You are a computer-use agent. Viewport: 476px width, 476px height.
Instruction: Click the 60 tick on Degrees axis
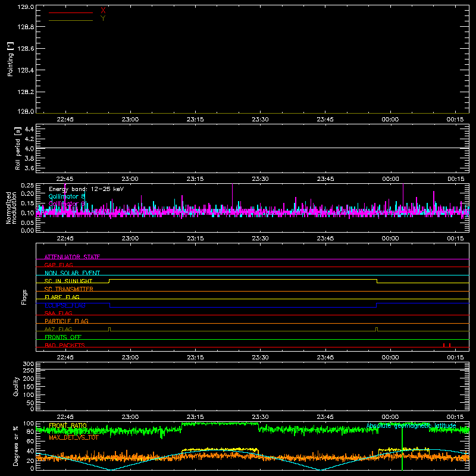point(30,441)
